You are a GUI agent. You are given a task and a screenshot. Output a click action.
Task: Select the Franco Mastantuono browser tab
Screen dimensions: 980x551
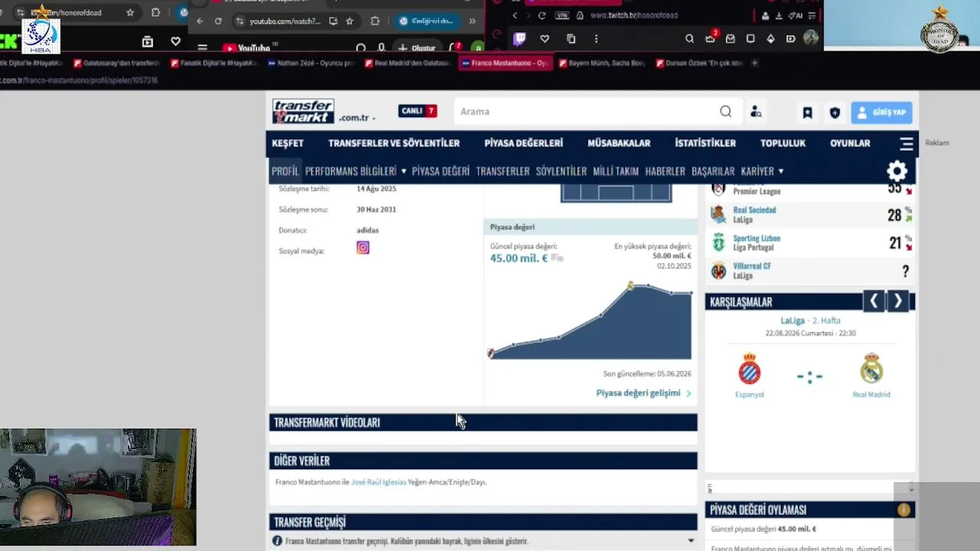coord(506,63)
